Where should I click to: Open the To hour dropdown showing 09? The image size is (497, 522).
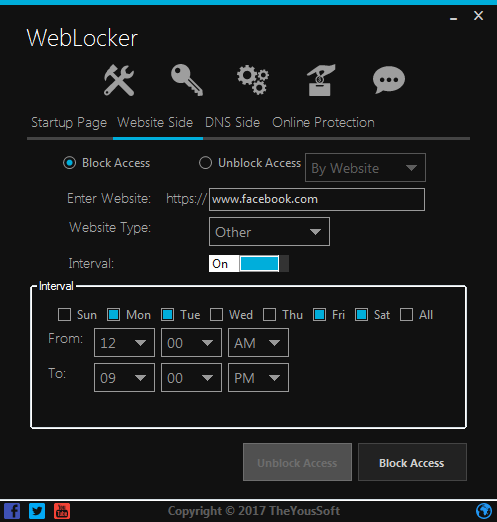click(124, 378)
